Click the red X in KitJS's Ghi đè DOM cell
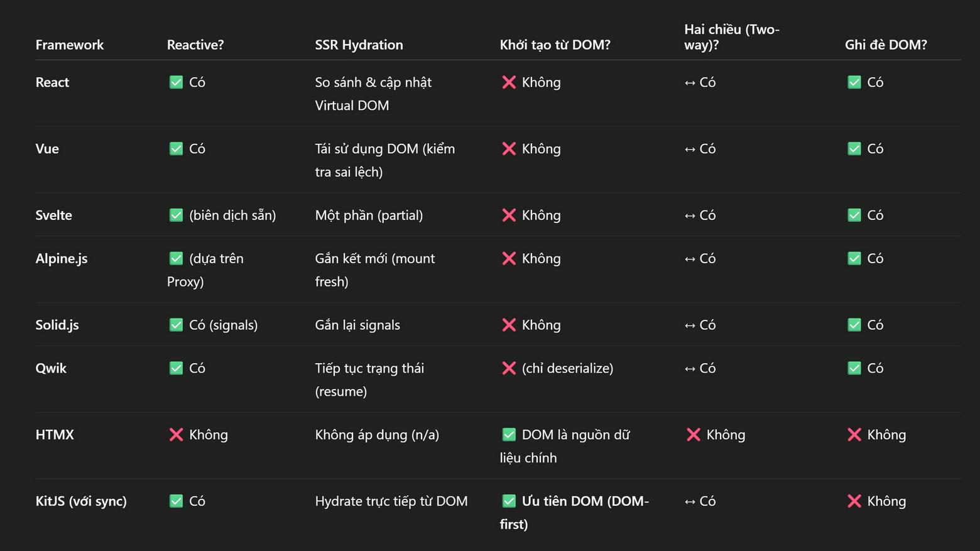 (x=854, y=501)
